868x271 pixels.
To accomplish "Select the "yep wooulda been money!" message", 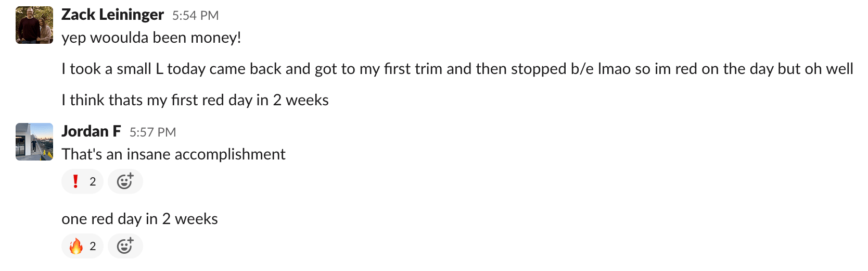I will click(151, 38).
